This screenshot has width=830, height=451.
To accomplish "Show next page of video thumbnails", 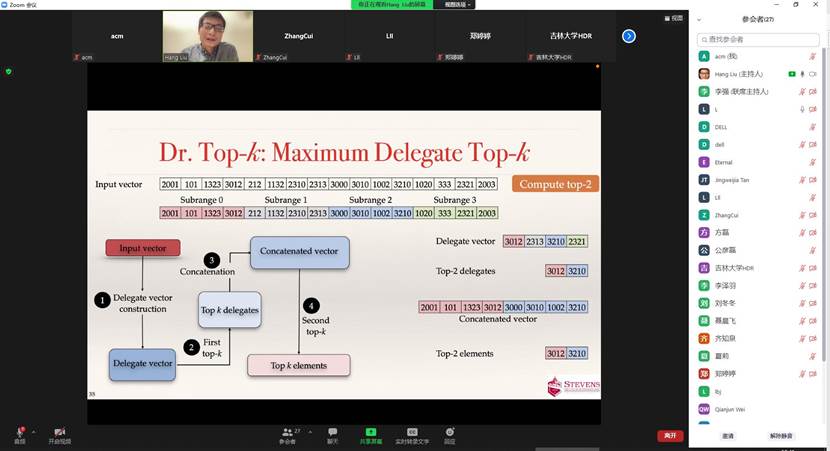I will (629, 36).
